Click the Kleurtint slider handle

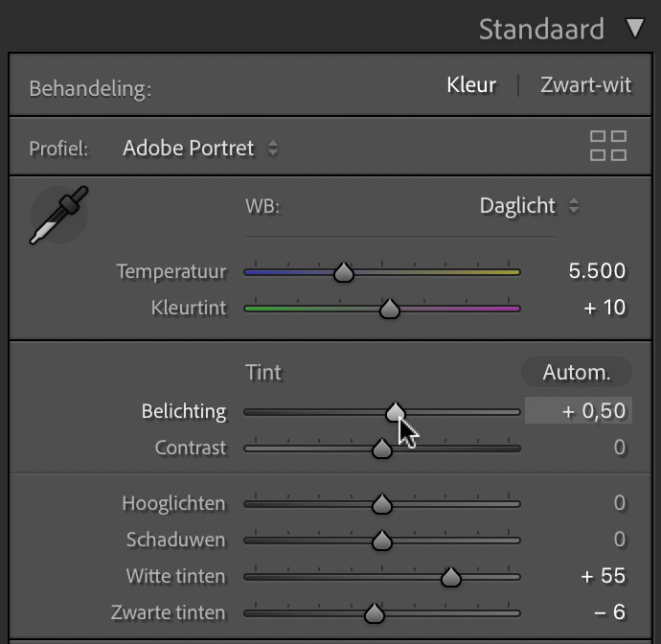click(389, 309)
